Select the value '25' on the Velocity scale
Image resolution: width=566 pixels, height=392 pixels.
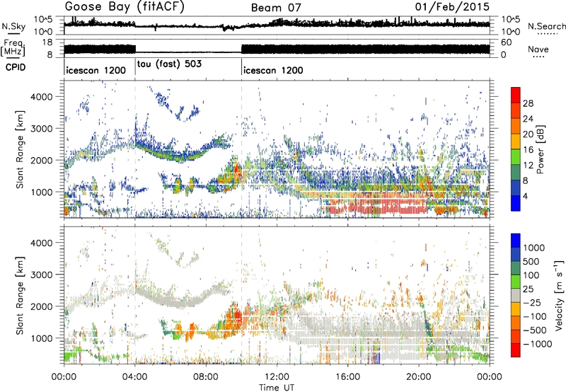pos(528,289)
